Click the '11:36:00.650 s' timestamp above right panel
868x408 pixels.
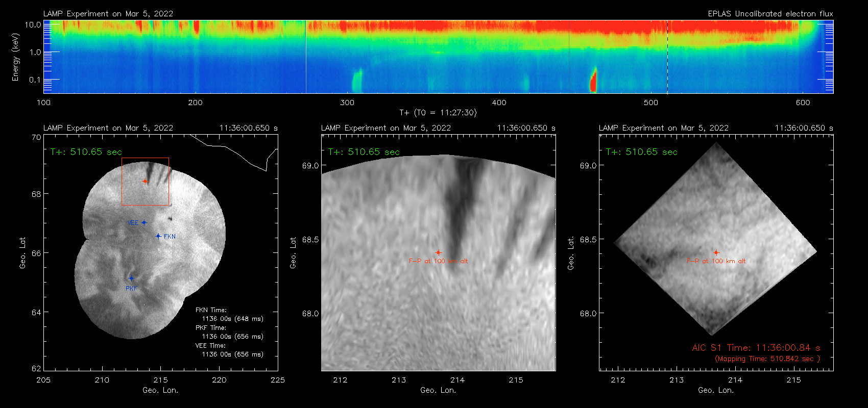click(804, 128)
